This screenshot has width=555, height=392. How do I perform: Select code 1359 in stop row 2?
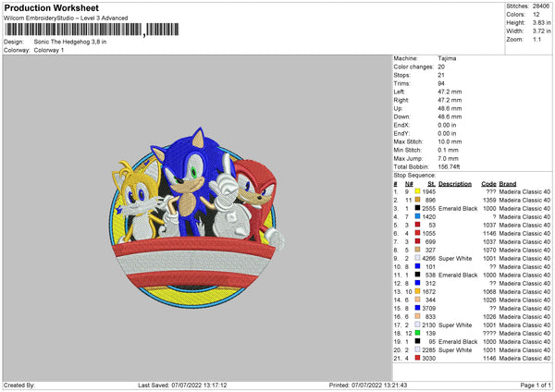click(x=489, y=200)
